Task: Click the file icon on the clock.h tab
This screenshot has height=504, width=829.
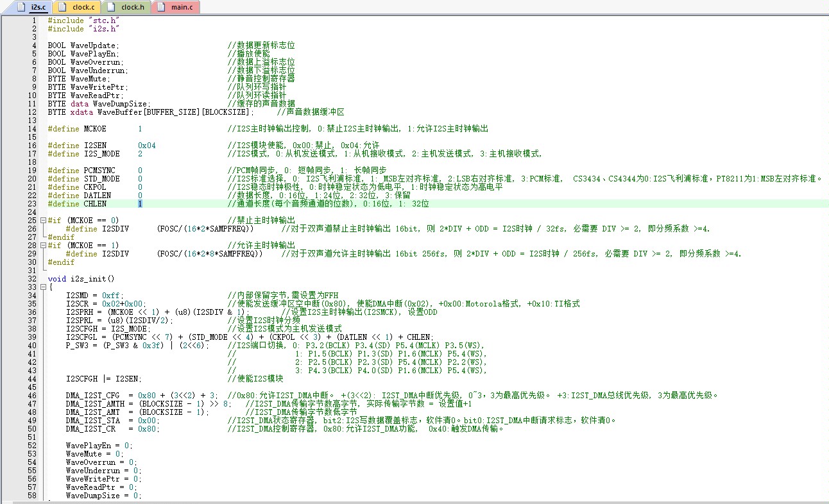Action: 110,8
